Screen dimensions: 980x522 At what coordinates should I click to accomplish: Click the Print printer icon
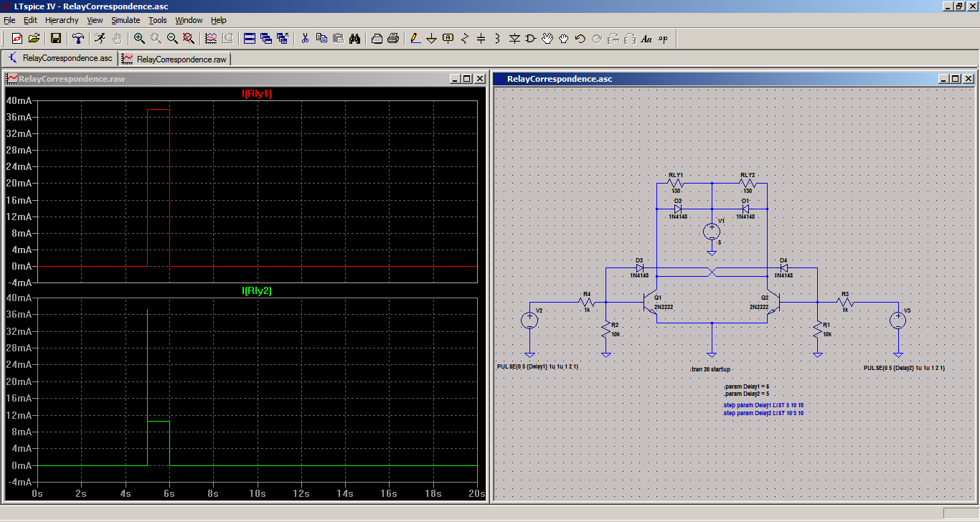point(393,38)
